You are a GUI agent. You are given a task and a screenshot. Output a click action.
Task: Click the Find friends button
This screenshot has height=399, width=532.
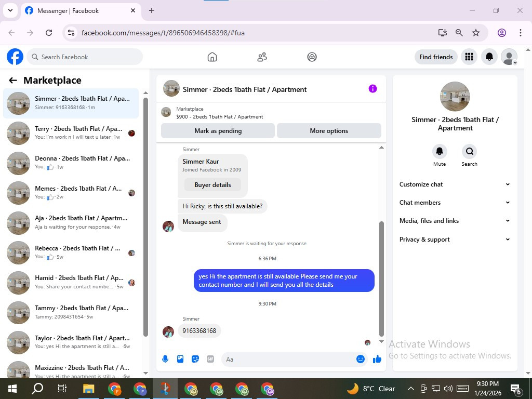tap(436, 57)
